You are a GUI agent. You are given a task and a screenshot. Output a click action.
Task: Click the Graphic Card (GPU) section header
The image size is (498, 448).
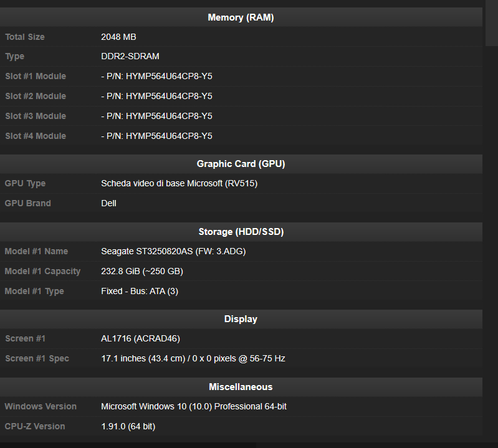[x=241, y=164]
